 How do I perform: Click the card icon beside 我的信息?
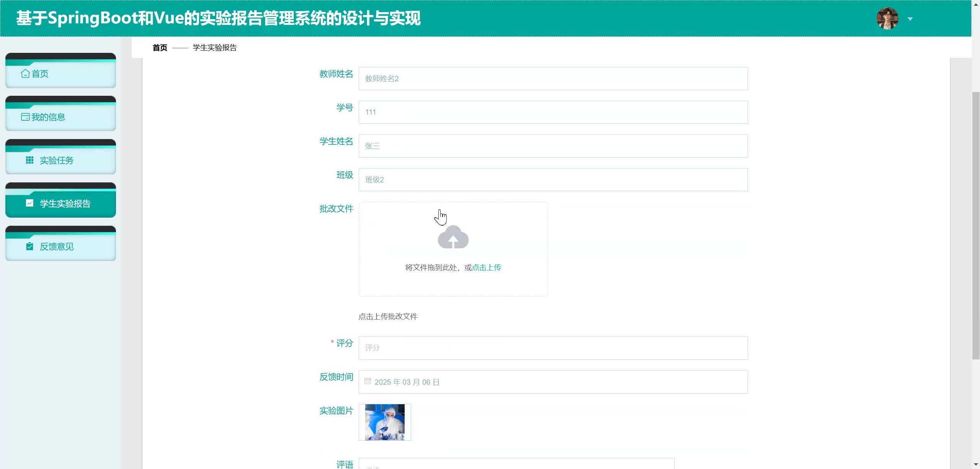[25, 117]
